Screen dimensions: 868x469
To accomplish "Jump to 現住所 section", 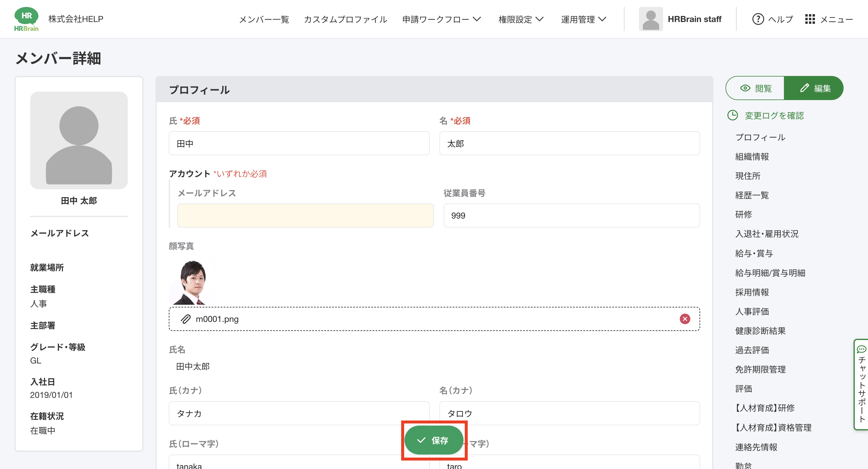I will [748, 175].
